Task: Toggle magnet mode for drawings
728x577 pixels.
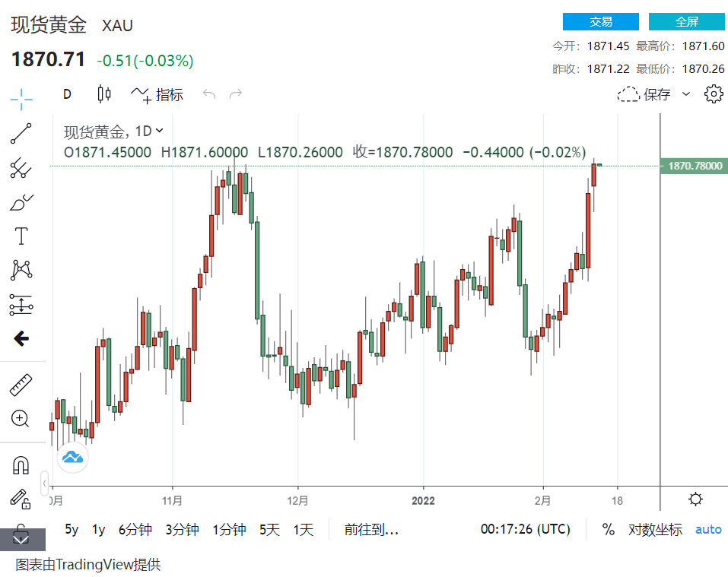Action: (21, 464)
